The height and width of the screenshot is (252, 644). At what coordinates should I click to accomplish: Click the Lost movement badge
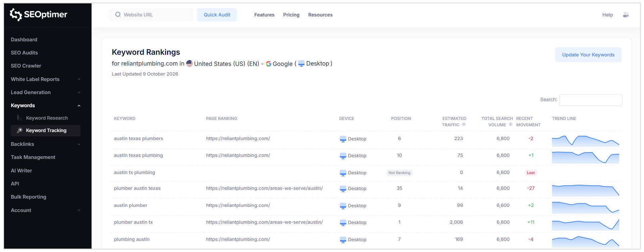point(531,173)
